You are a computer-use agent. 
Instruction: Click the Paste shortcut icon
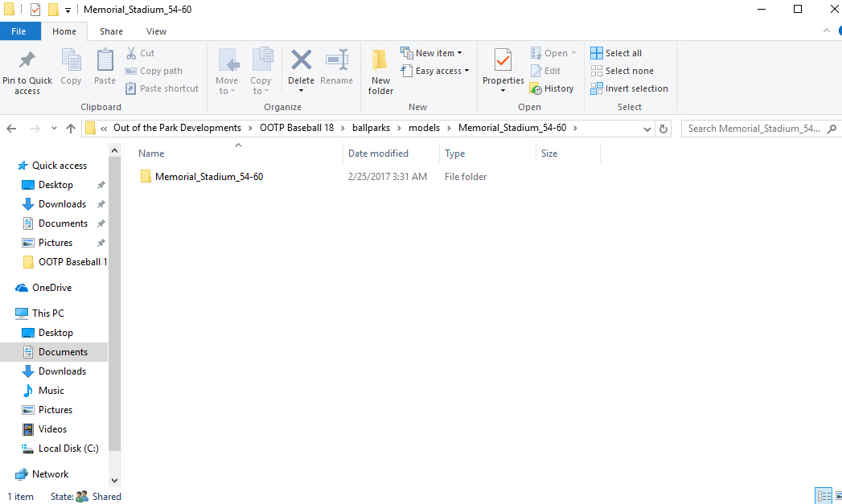pyautogui.click(x=162, y=88)
